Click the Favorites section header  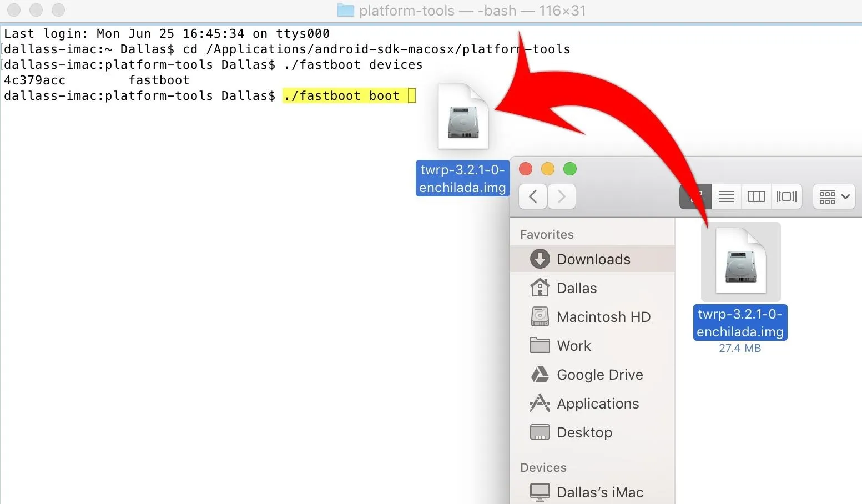(547, 234)
